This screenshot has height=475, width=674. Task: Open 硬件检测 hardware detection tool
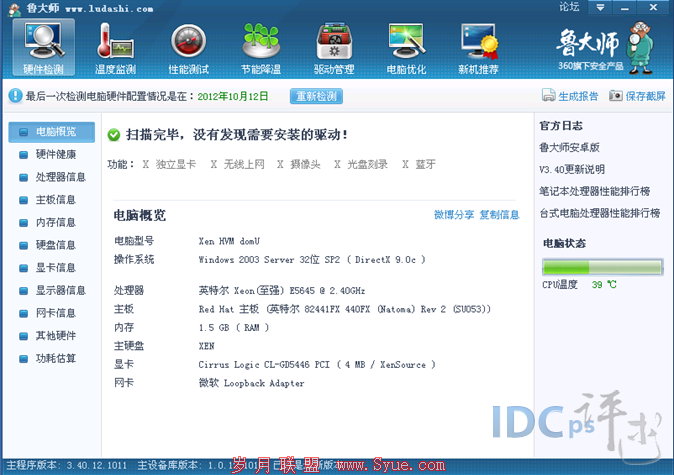(x=43, y=48)
